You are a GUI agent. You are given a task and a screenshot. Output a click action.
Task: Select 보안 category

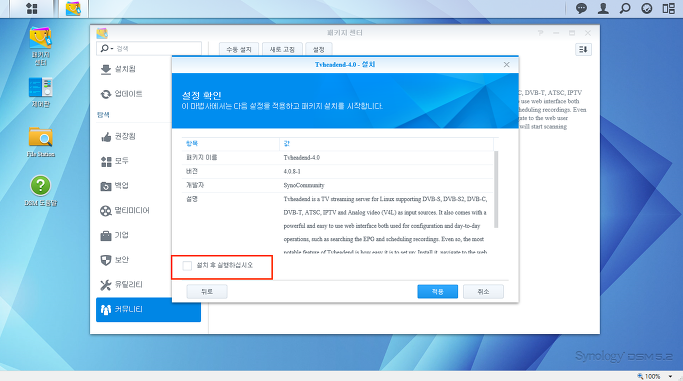(x=114, y=260)
